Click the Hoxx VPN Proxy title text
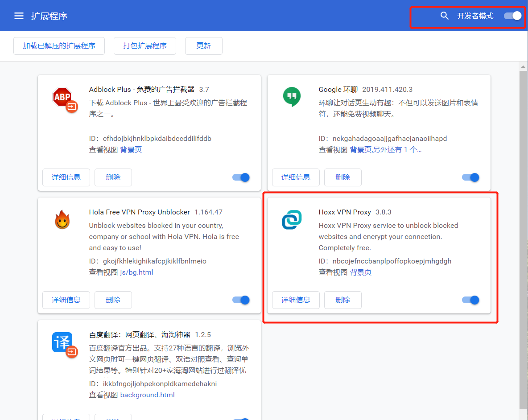The image size is (528, 420). click(x=344, y=212)
